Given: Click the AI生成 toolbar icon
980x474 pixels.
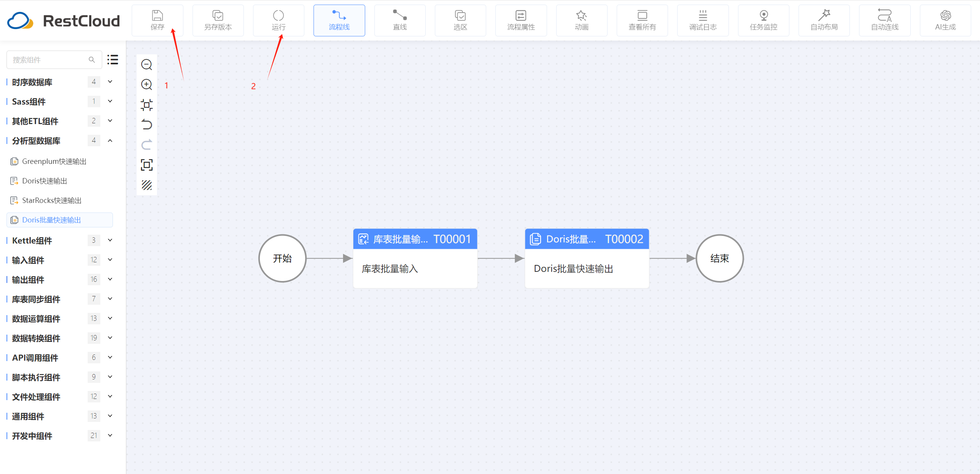Looking at the screenshot, I should tap(945, 20).
